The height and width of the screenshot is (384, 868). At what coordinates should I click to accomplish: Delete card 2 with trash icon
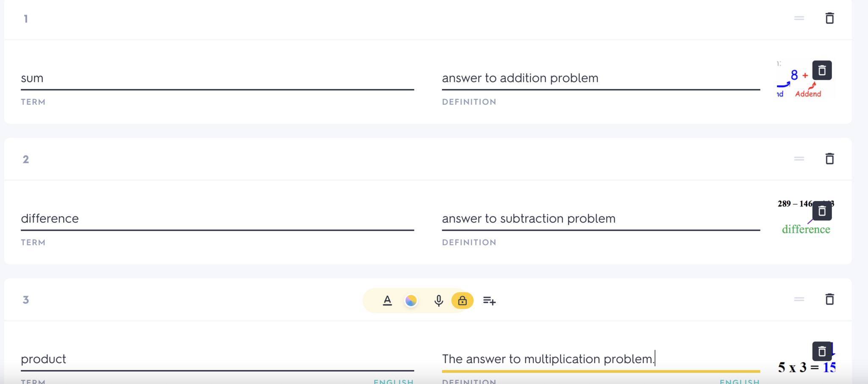[x=829, y=159]
